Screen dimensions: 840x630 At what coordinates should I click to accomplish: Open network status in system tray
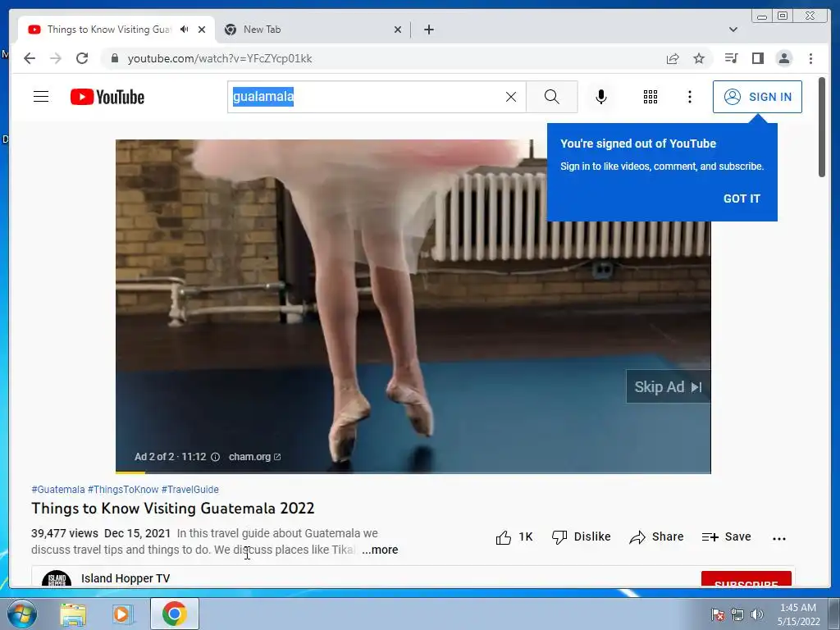point(737,614)
